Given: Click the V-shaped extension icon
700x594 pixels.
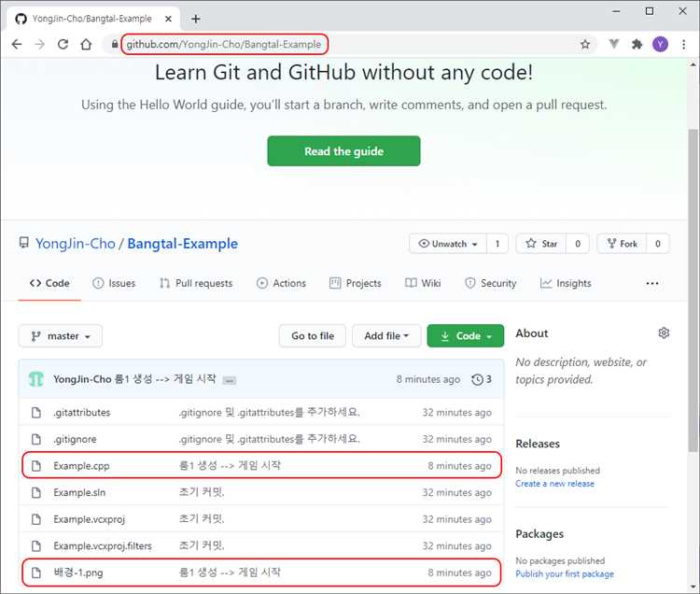Looking at the screenshot, I should coord(614,44).
